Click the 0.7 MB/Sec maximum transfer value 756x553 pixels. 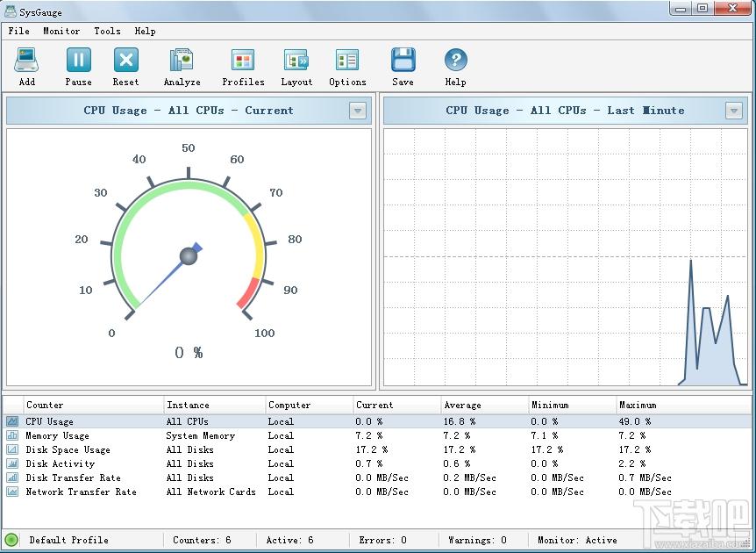[645, 478]
